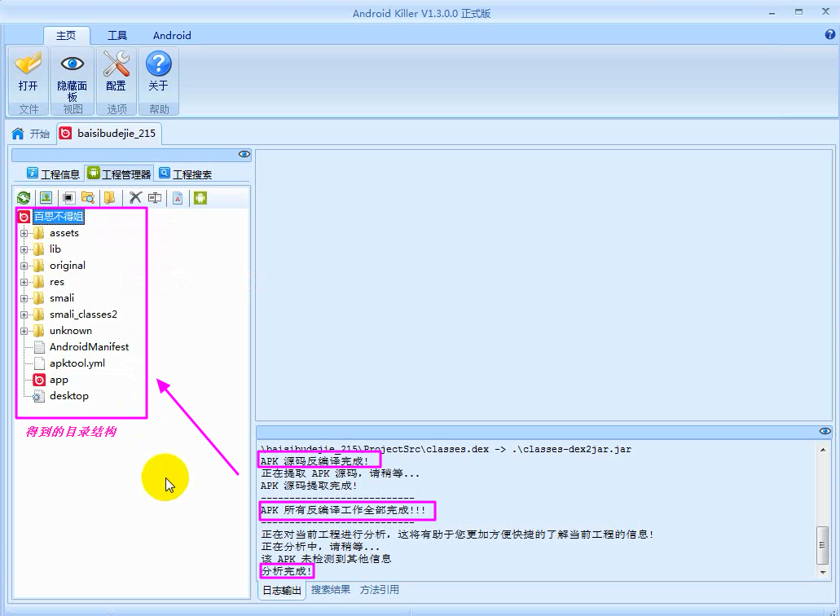Expand the res folder tree node
This screenshot has height=616, width=840.
point(24,282)
